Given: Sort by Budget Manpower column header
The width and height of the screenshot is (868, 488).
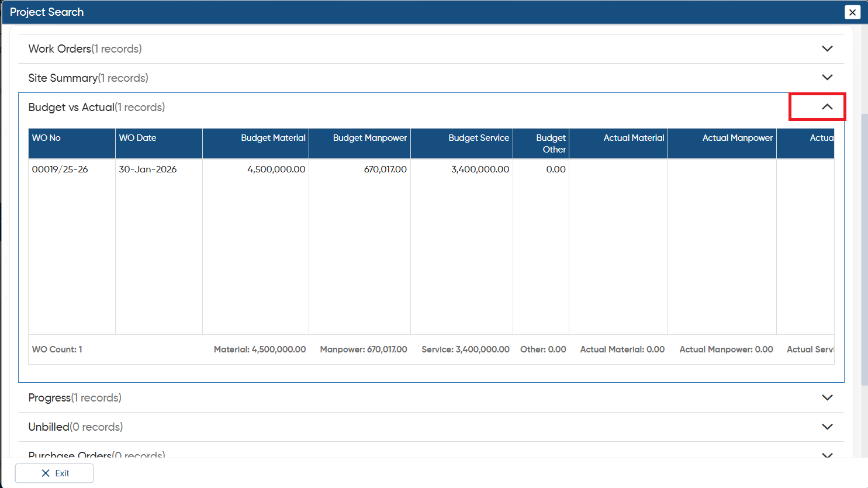Looking at the screenshot, I should pos(360,144).
